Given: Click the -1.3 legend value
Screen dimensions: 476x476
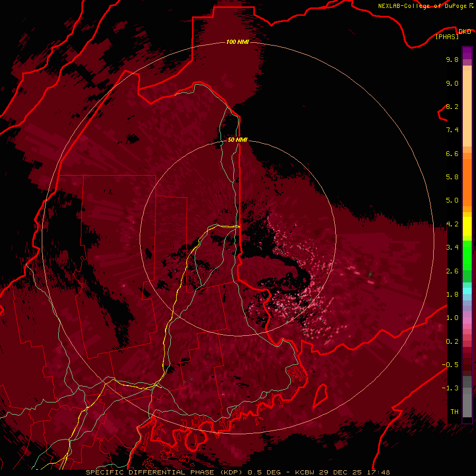Looking at the screenshot, I should pos(450,388).
